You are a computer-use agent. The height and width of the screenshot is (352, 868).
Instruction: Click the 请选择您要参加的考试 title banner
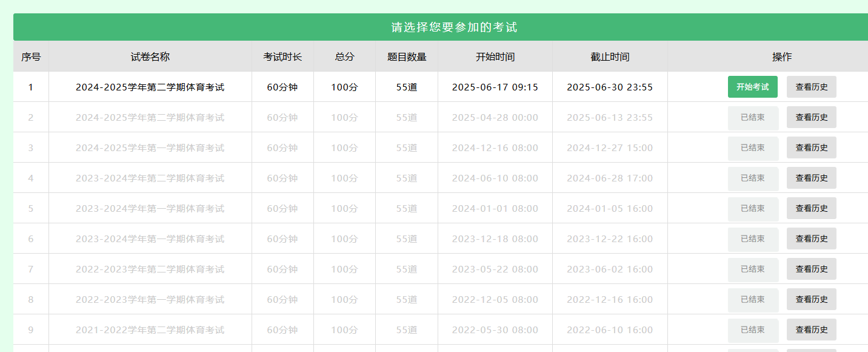pyautogui.click(x=441, y=27)
